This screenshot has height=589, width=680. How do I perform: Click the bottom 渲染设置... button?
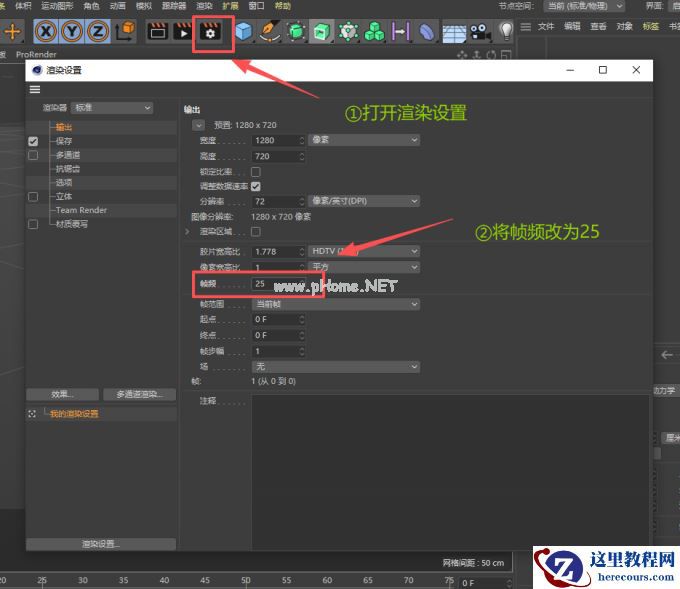[101, 544]
